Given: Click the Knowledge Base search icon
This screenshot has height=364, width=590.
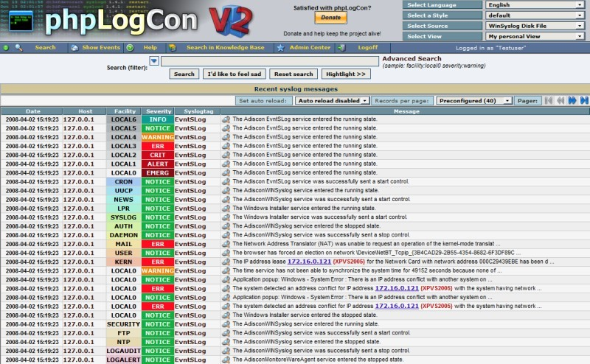Looking at the screenshot, I should 173,48.
